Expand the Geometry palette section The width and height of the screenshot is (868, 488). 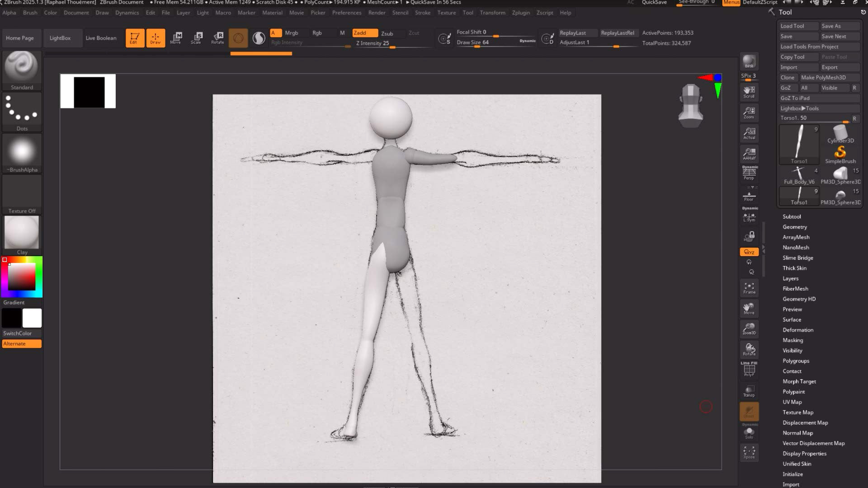tap(794, 227)
